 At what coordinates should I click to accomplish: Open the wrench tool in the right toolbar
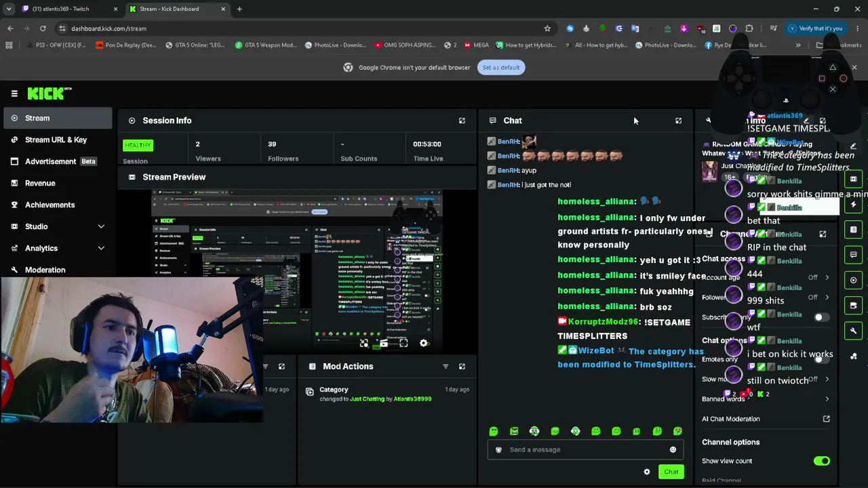[x=854, y=331]
